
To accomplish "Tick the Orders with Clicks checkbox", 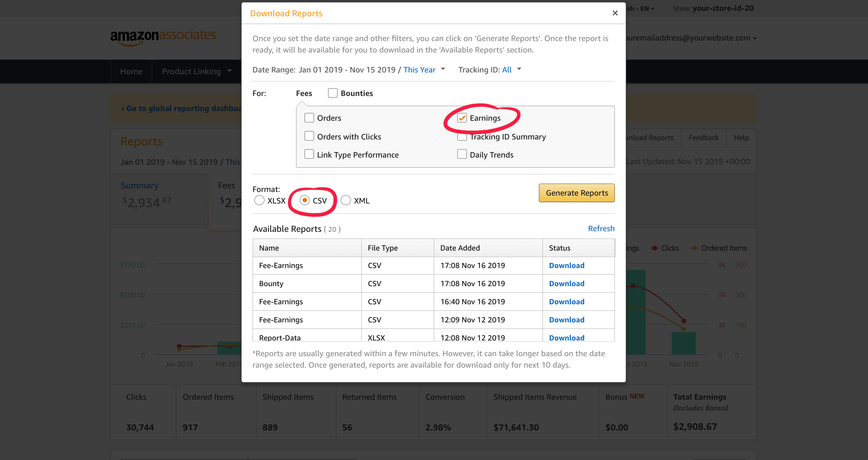I will pos(309,136).
